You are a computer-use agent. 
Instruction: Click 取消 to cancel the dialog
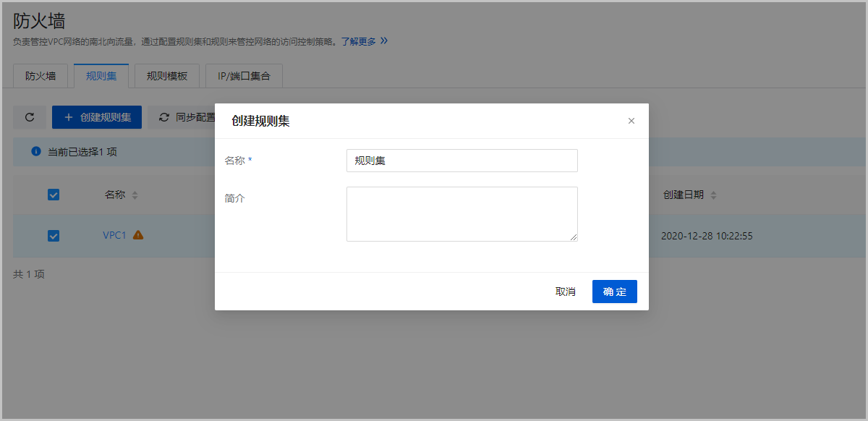(565, 292)
